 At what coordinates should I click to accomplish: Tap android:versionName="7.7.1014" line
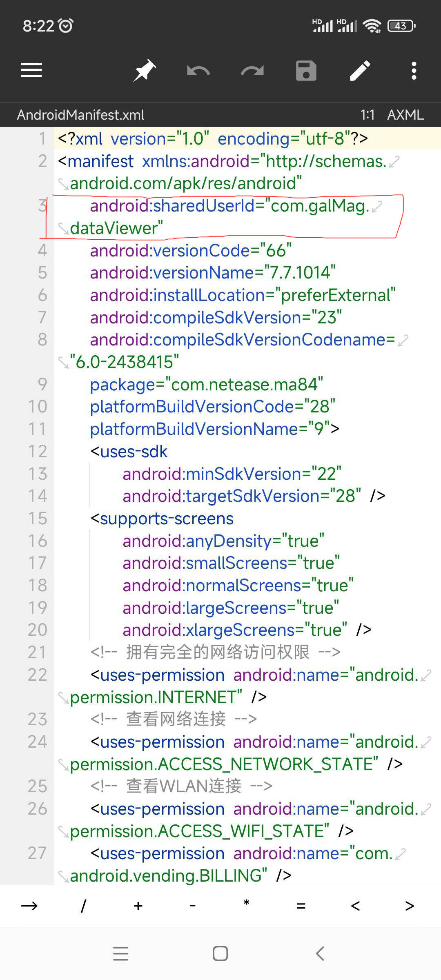pos(213,272)
